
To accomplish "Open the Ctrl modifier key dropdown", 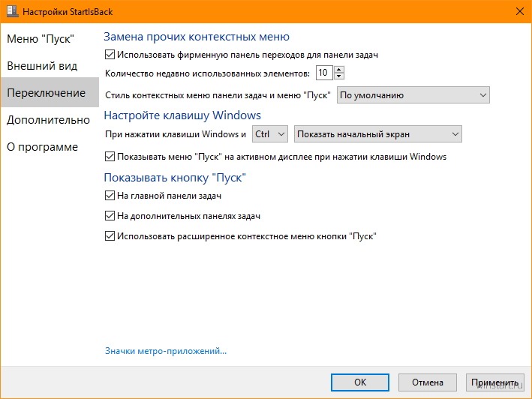I will point(269,134).
